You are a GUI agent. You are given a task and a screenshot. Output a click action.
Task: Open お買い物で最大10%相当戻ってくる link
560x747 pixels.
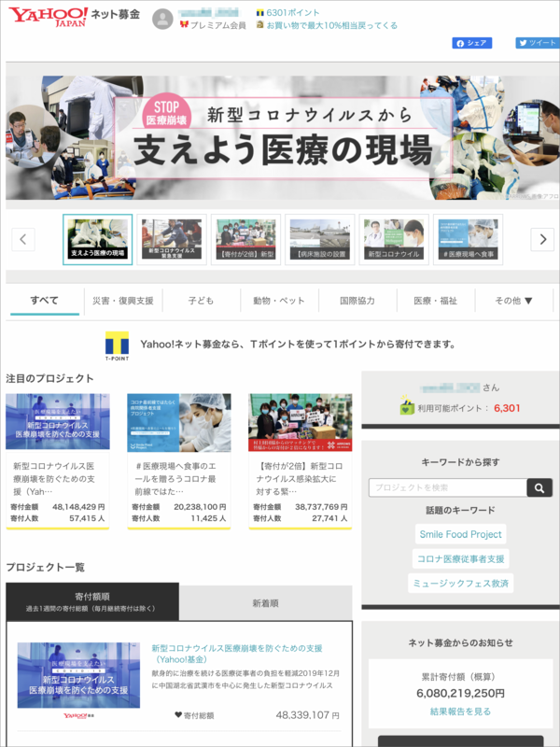[x=332, y=25]
